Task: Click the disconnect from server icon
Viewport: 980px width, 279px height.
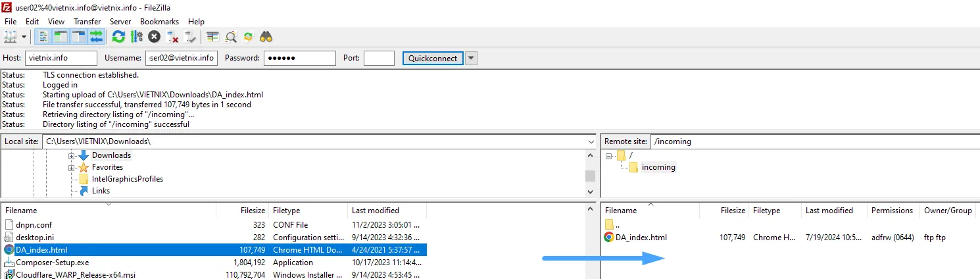Action: pyautogui.click(x=172, y=37)
